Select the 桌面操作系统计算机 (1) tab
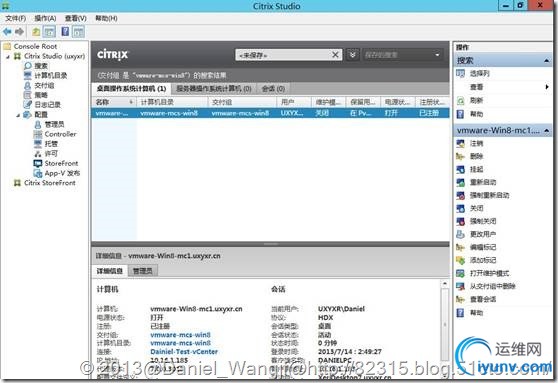 point(131,88)
